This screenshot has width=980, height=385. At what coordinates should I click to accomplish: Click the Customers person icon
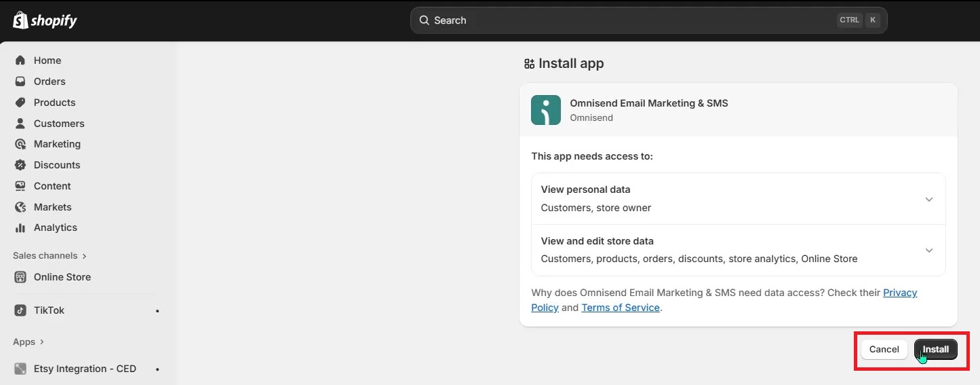coord(20,124)
